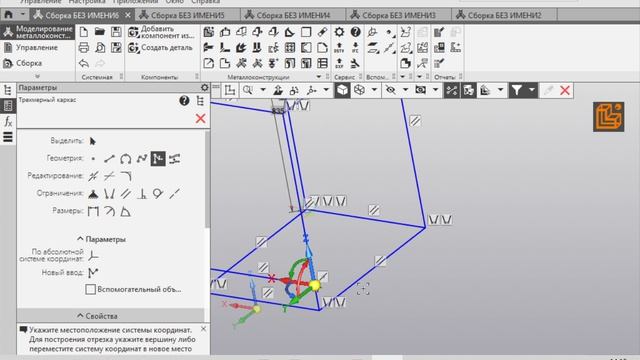The width and height of the screenshot is (640, 360).
Task: Choose the linear dimension tool
Action: [x=93, y=211]
